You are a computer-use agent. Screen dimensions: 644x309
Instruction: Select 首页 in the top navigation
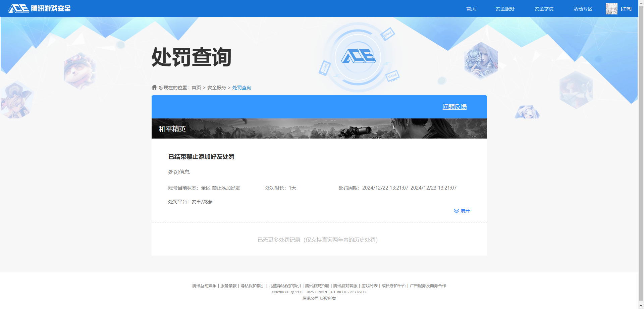471,8
